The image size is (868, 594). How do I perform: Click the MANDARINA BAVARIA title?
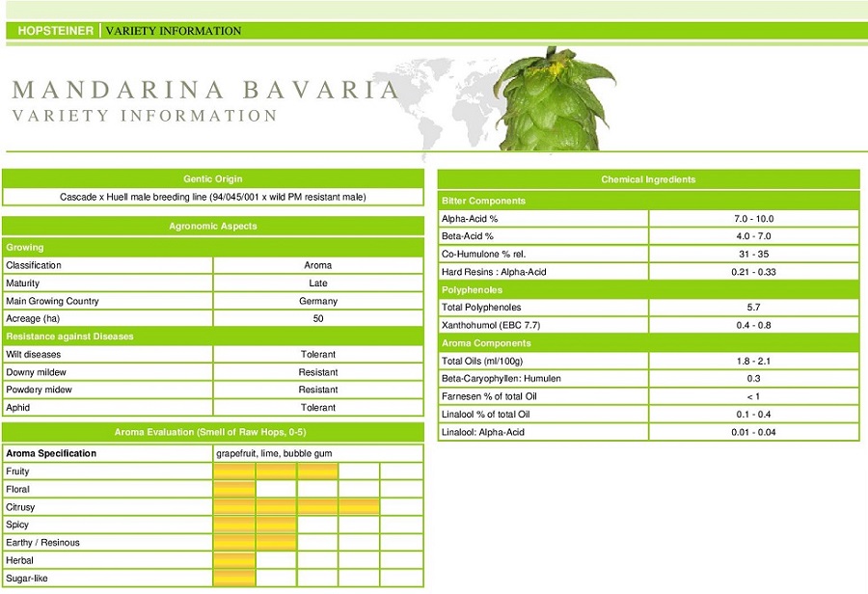tap(205, 90)
